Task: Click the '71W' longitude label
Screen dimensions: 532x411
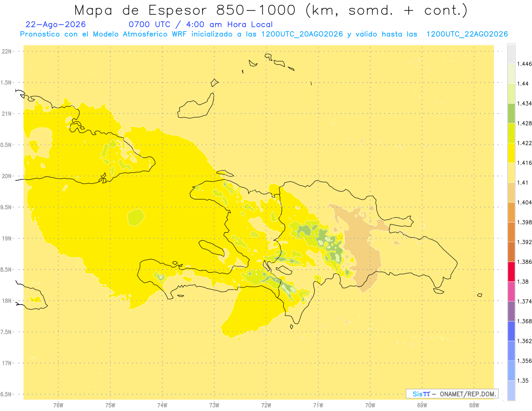Action: (x=318, y=405)
